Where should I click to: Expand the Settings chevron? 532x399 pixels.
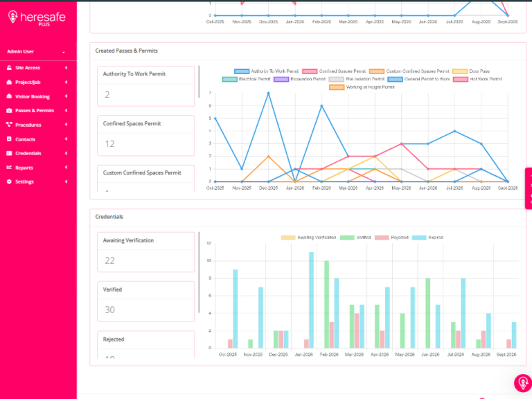pos(66,181)
